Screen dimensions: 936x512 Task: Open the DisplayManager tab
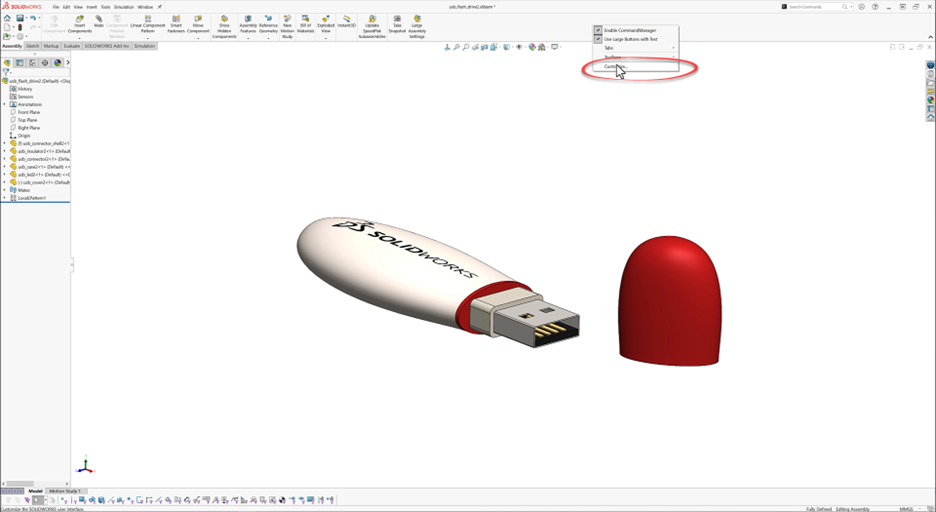57,62
